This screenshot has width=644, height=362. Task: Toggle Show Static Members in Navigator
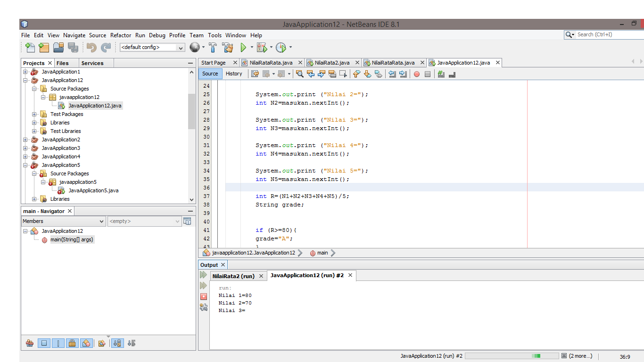click(58, 343)
